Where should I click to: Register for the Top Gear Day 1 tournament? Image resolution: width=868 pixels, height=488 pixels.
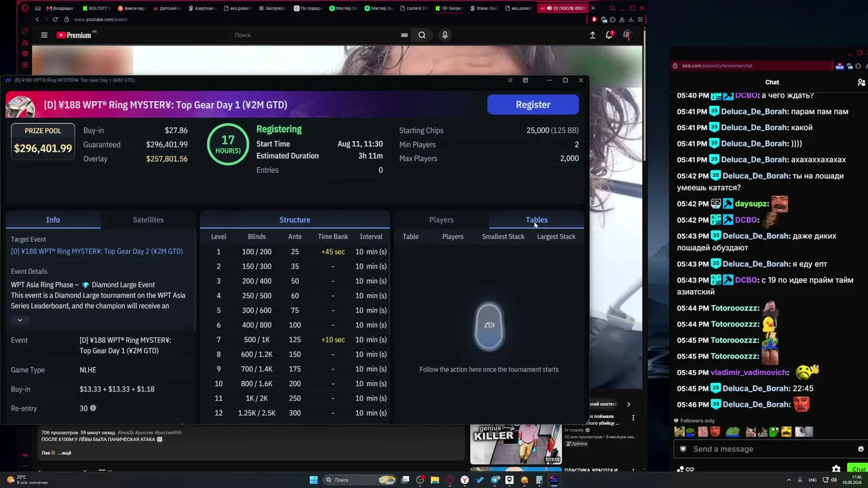pyautogui.click(x=533, y=104)
